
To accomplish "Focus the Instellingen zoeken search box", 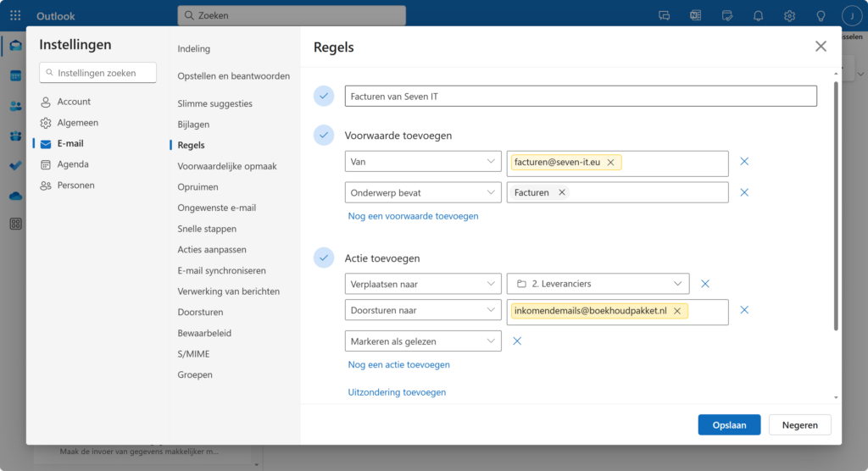I will [98, 73].
